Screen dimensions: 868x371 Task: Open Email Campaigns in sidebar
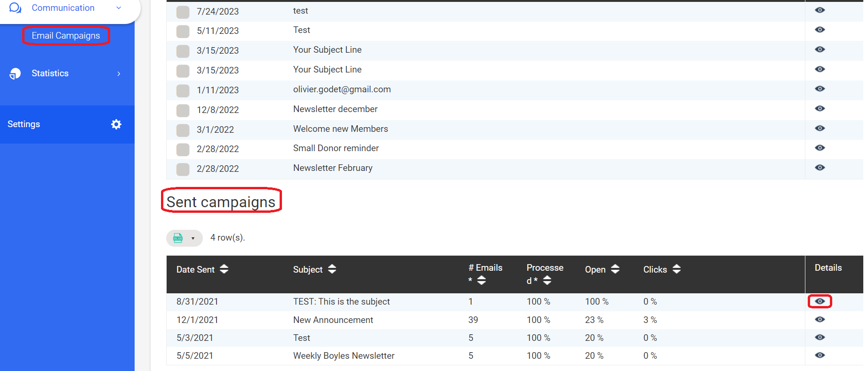click(x=66, y=36)
